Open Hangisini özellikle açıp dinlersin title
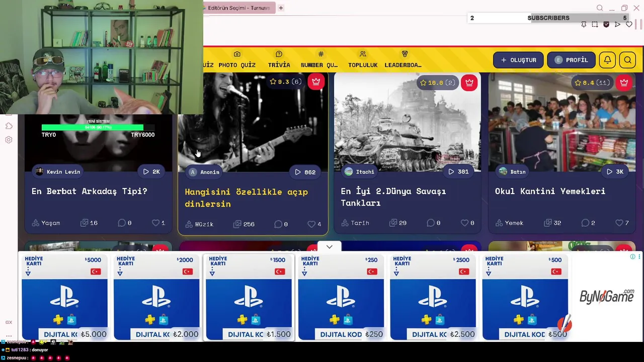644x362 pixels. click(x=246, y=198)
